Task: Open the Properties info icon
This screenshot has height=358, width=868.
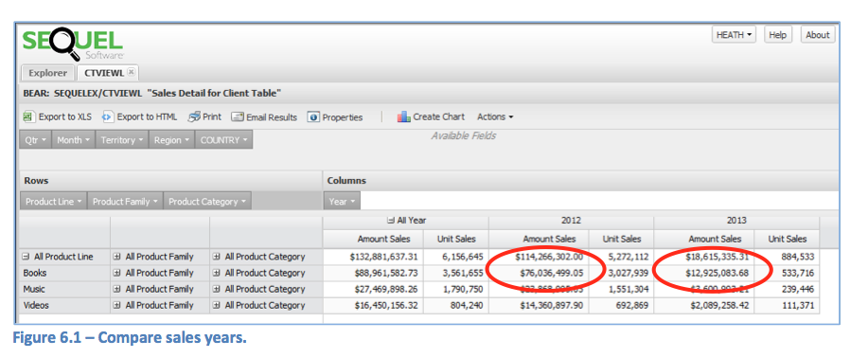Action: (313, 117)
